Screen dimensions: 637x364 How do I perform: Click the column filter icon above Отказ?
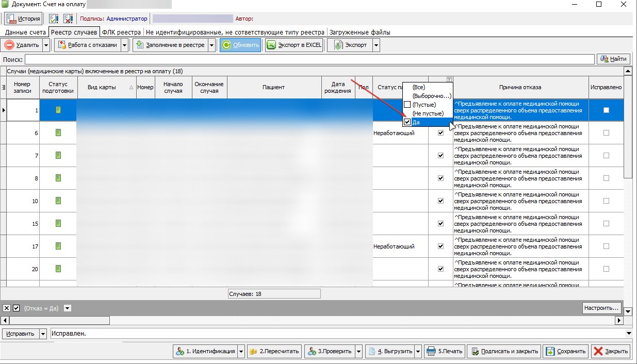[x=449, y=79]
